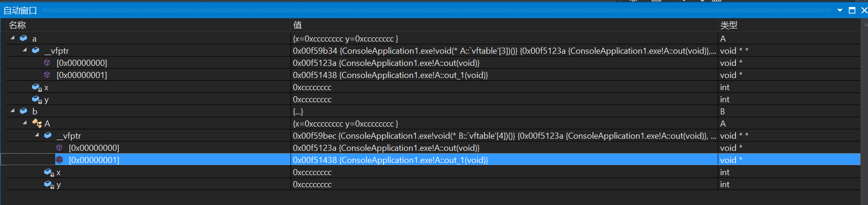This screenshot has height=205, width=868.
Task: Click the cube icon beside variable b
Action: 23,111
